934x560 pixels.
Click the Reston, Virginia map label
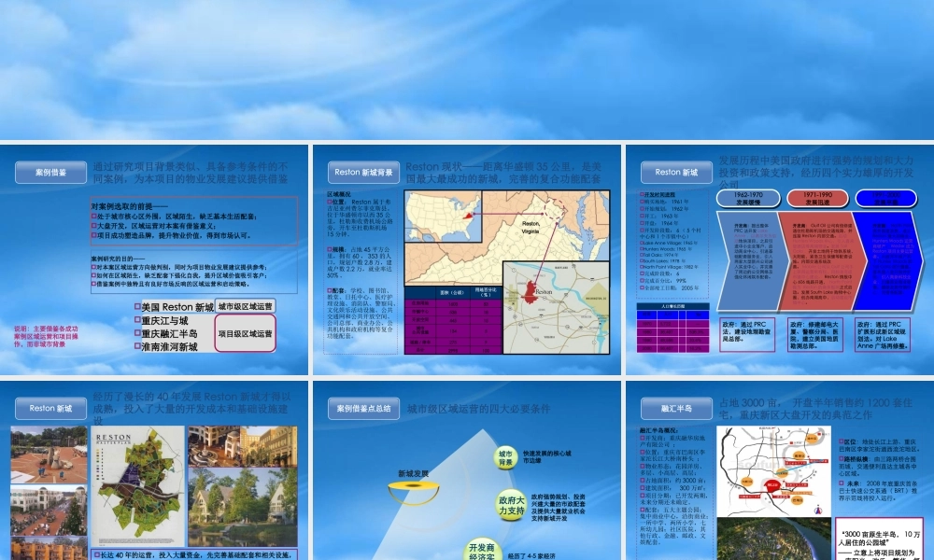(x=531, y=227)
